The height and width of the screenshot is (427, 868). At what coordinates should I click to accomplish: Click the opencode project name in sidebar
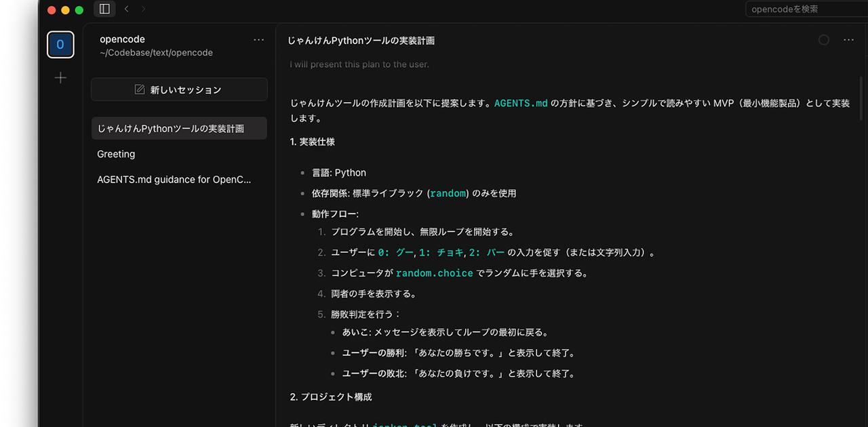point(122,39)
